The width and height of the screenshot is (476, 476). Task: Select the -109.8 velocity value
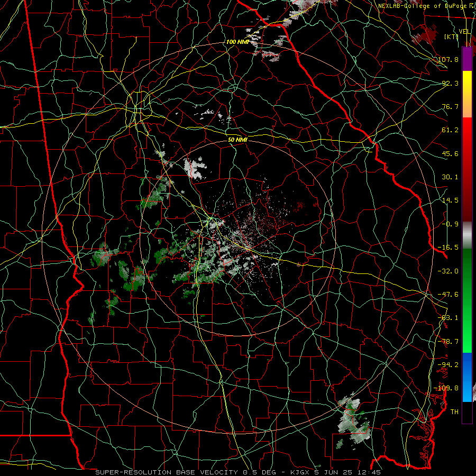tap(446, 388)
